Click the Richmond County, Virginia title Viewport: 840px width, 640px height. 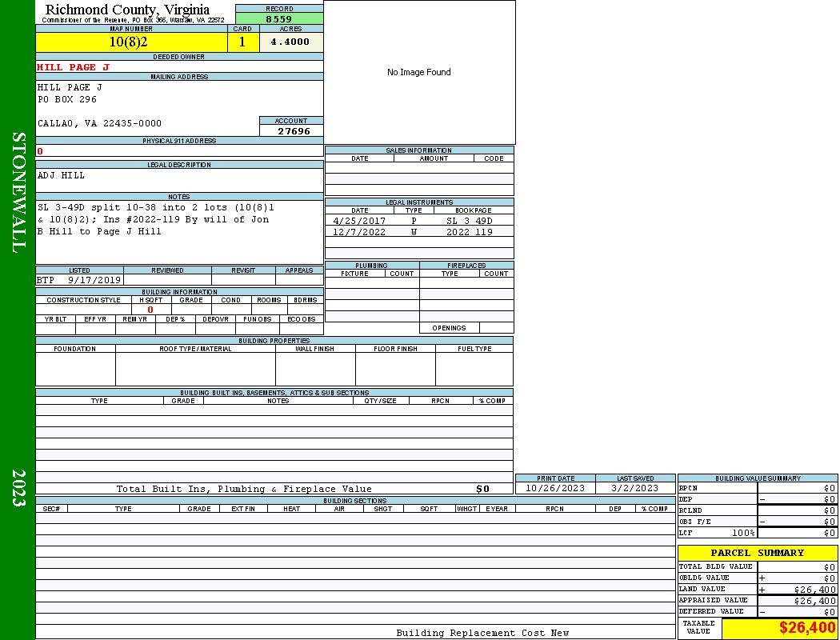coord(128,10)
